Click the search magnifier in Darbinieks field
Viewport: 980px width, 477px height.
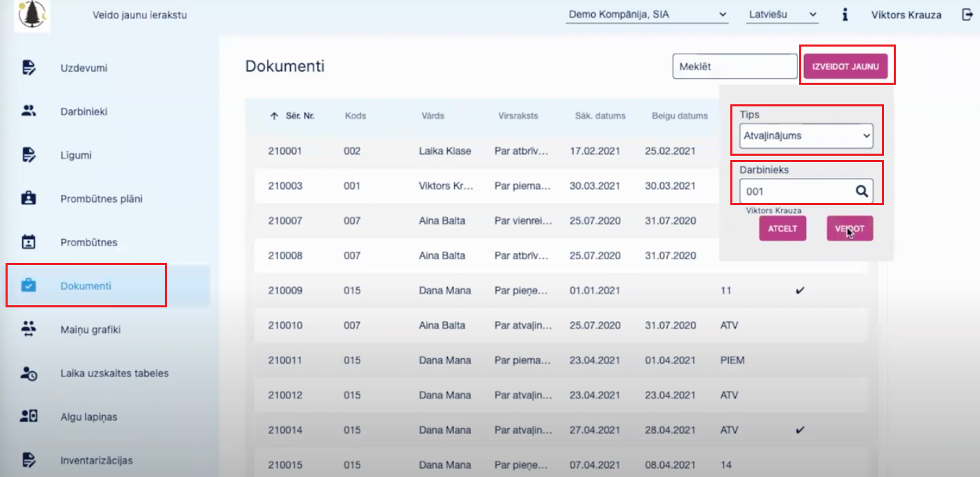tap(861, 191)
